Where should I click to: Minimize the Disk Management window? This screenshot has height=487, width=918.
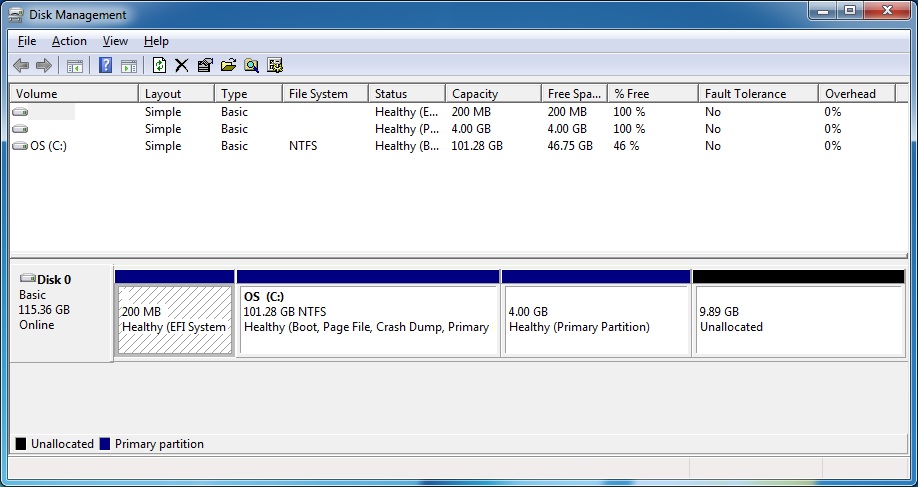823,11
